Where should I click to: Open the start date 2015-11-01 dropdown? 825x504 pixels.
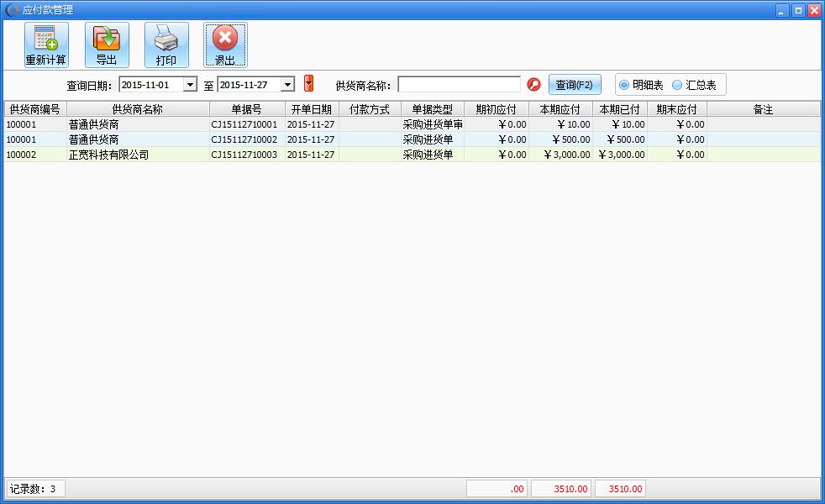190,84
